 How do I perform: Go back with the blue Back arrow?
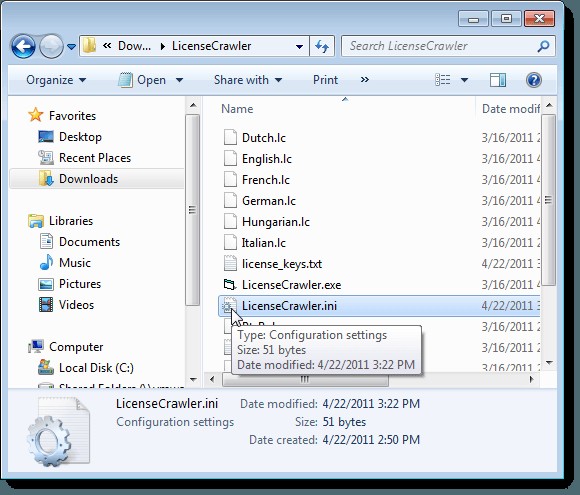23,47
